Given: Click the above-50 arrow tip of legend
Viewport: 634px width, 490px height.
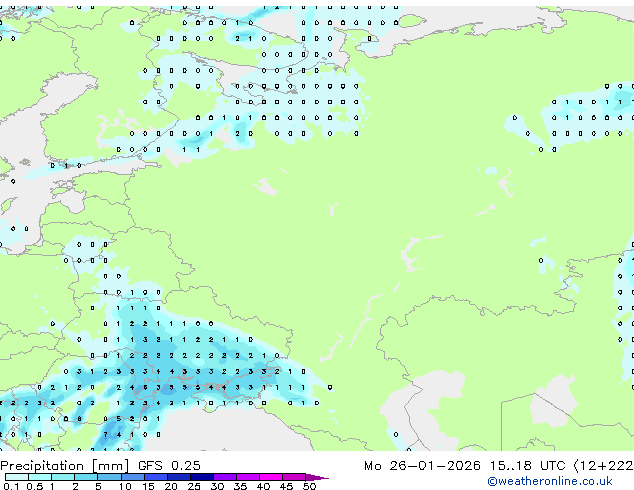Looking at the screenshot, I should pyautogui.click(x=317, y=477).
